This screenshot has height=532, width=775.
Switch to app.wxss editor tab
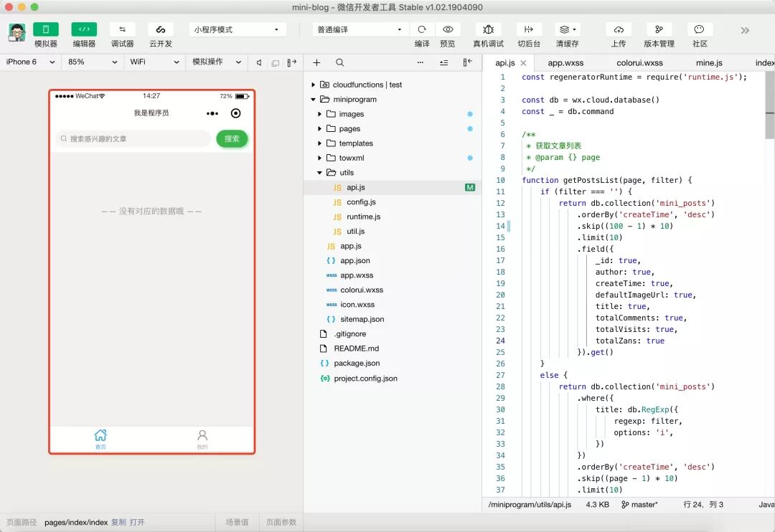point(565,62)
